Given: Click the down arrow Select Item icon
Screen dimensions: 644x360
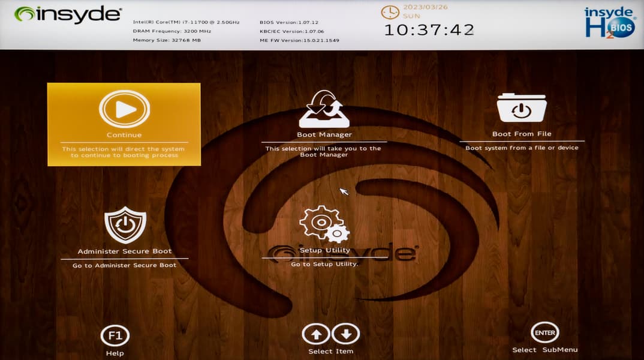Looking at the screenshot, I should [x=346, y=334].
